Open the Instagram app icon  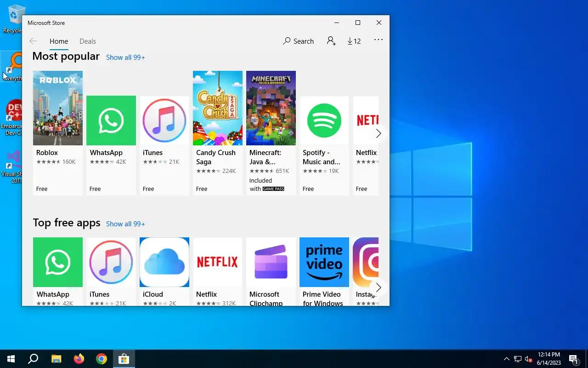(366, 262)
